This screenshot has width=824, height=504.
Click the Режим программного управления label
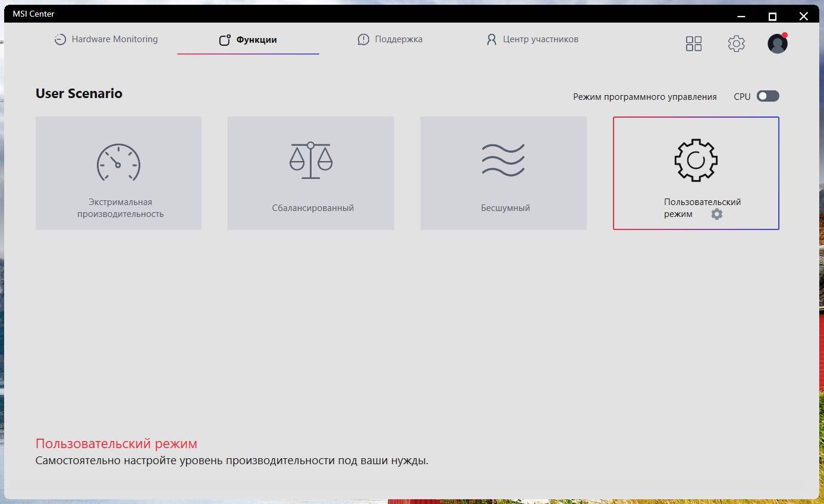tap(645, 96)
